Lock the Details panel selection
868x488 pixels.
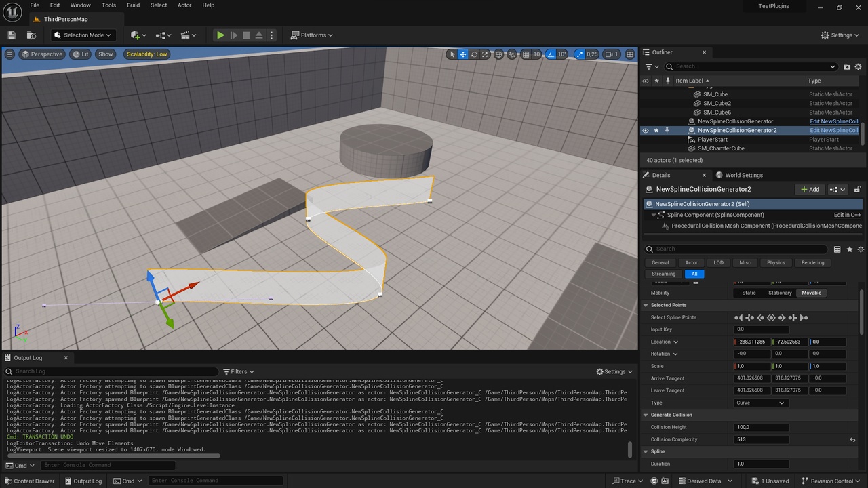coord(857,190)
